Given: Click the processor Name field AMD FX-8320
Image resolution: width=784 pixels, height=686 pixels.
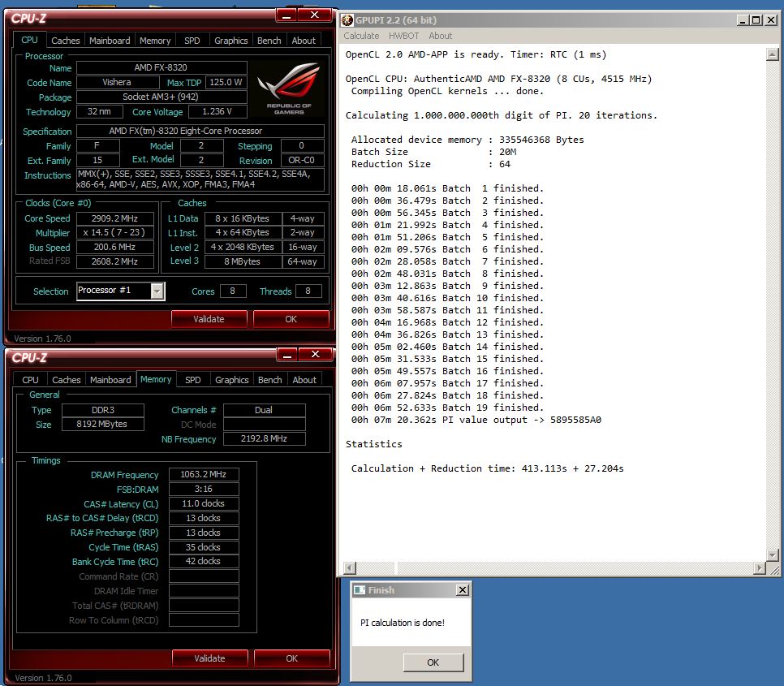Looking at the screenshot, I should [162, 67].
